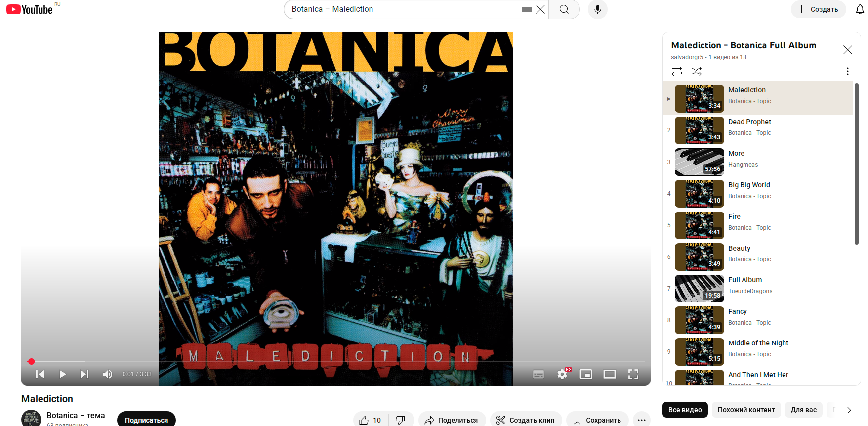Seek using the video progress bar
This screenshot has width=868, height=426.
pos(336,361)
